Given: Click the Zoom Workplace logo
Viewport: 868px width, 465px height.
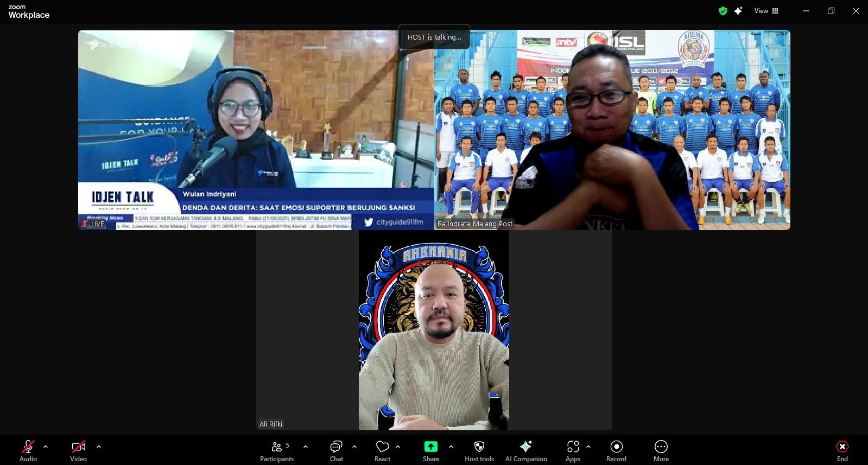Looking at the screenshot, I should 29,11.
